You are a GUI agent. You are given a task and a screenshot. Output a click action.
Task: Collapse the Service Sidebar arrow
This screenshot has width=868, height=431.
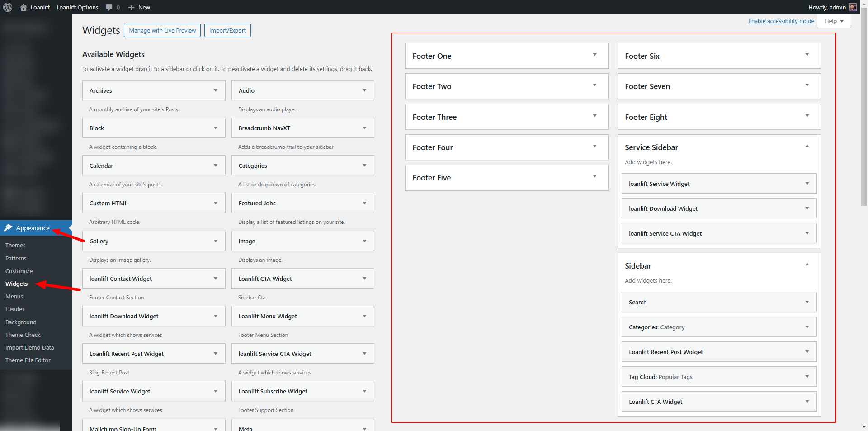point(807,146)
